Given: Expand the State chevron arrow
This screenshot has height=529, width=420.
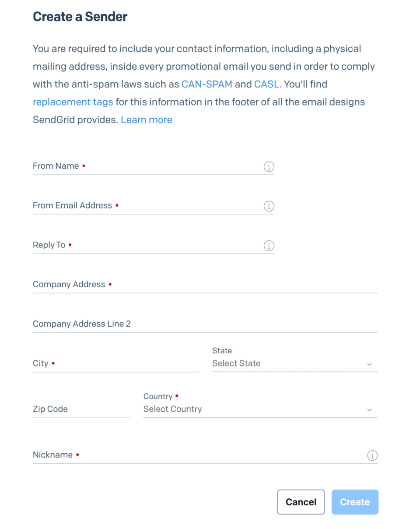Looking at the screenshot, I should (x=370, y=364).
